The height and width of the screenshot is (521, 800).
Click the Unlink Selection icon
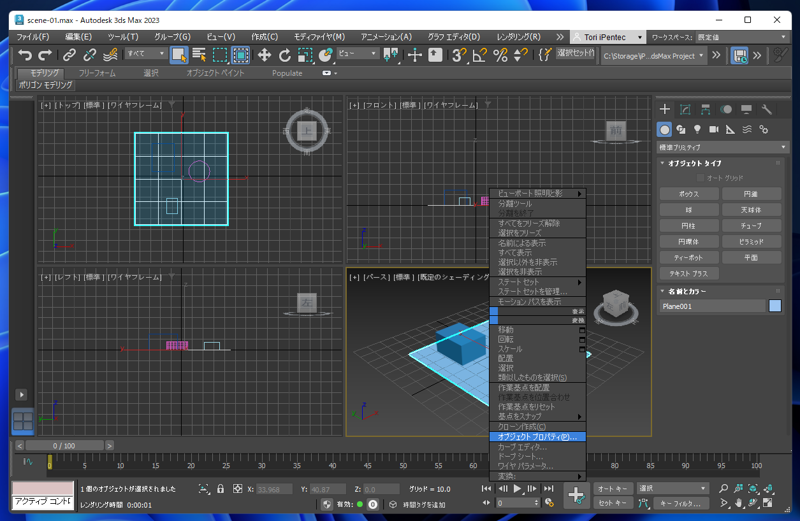click(90, 55)
